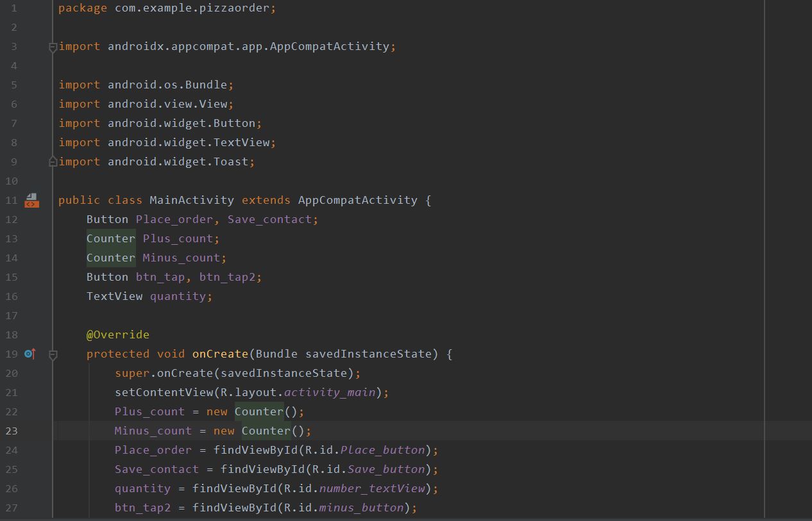Screen dimensions: 812x521
Task: Click the number_textView id on line 26
Action: click(372, 488)
